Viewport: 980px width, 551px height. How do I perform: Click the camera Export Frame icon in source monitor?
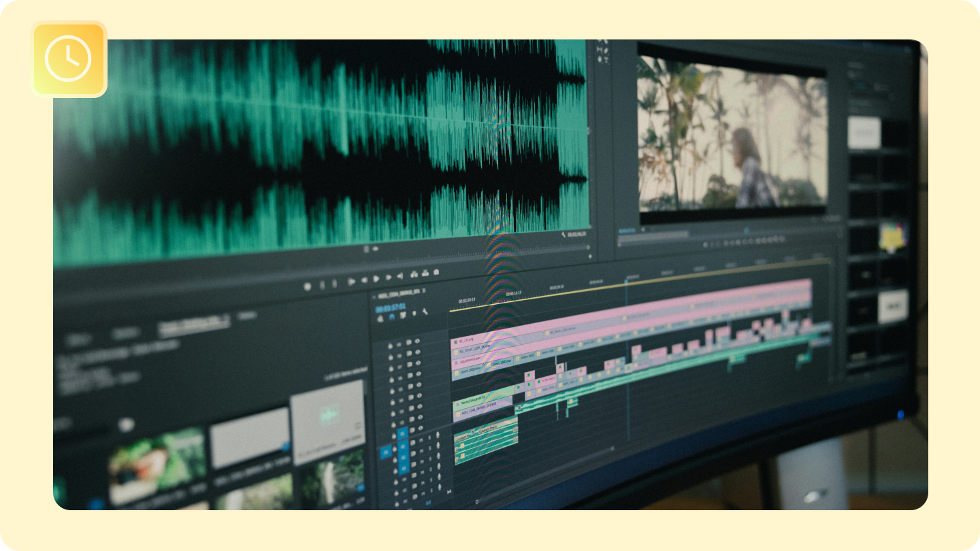pyautogui.click(x=436, y=272)
